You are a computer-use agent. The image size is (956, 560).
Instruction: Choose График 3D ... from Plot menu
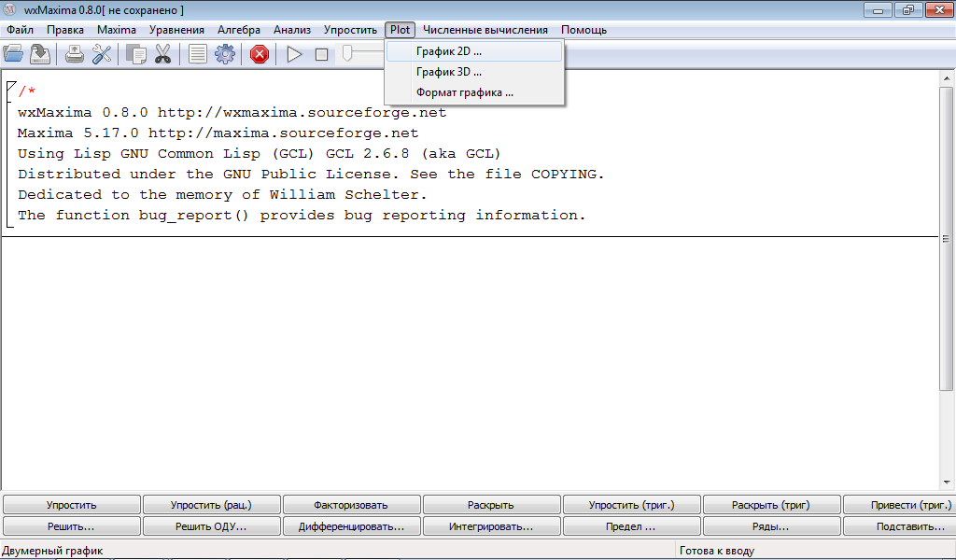[474, 72]
